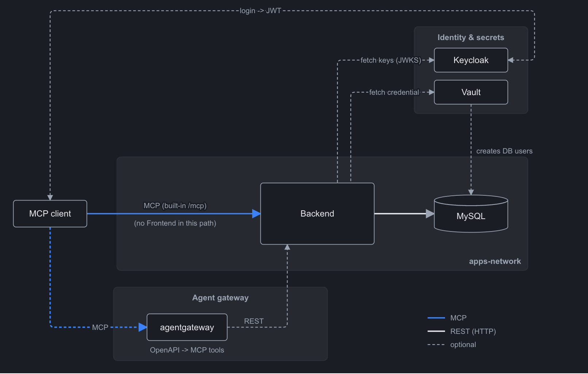The height and width of the screenshot is (374, 588).
Task: Click '(no Frontend in this path)' text
Action: tap(175, 223)
